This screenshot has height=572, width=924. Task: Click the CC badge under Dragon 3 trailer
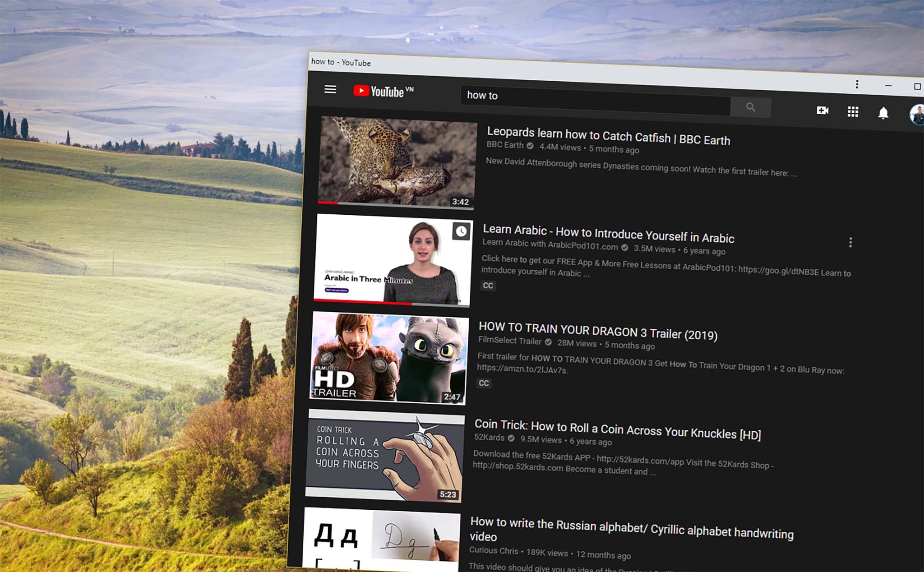(x=484, y=383)
